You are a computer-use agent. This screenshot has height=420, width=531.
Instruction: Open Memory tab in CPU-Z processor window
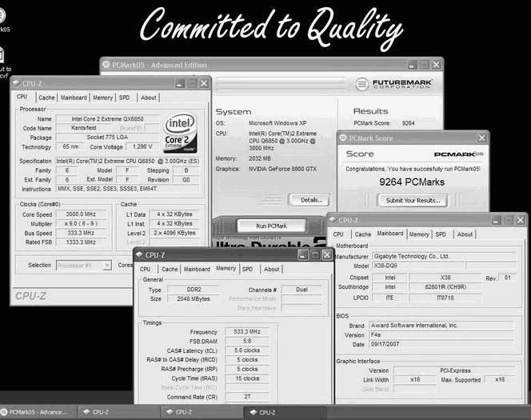102,98
